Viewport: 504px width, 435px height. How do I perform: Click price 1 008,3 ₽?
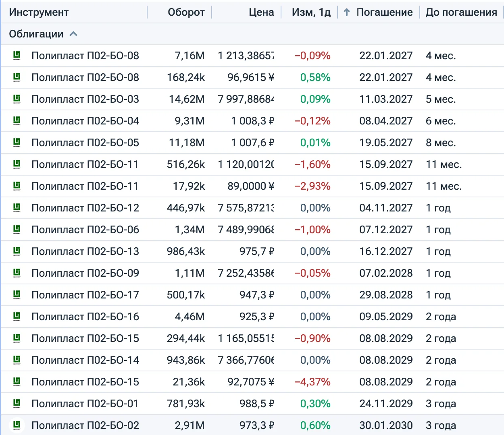[253, 121]
